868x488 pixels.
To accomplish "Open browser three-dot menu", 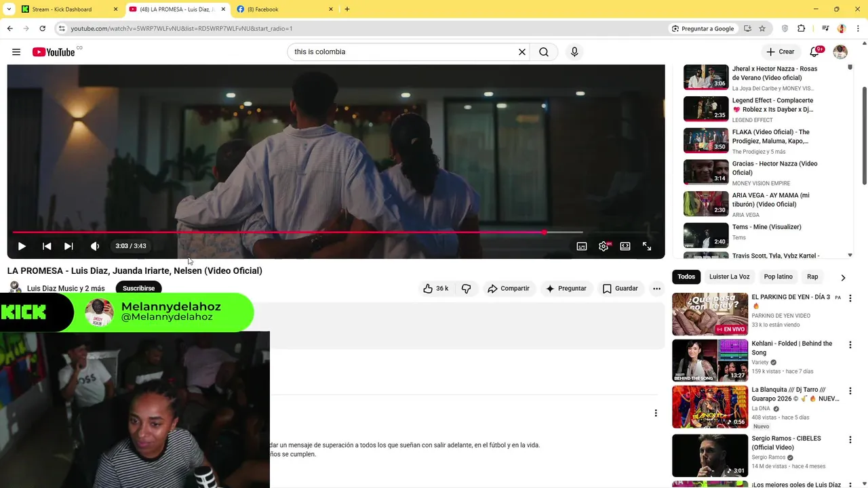I will click(858, 28).
